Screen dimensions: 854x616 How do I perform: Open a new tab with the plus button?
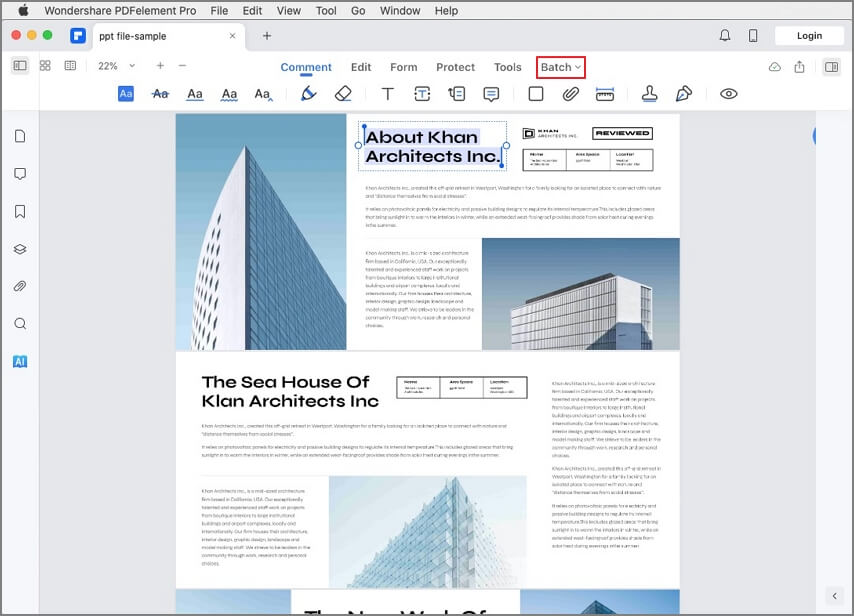pyautogui.click(x=267, y=36)
